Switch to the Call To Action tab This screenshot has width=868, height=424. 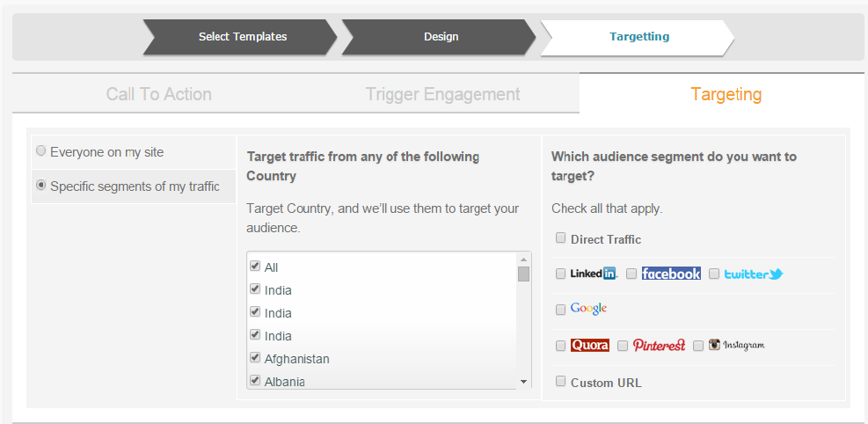point(159,94)
